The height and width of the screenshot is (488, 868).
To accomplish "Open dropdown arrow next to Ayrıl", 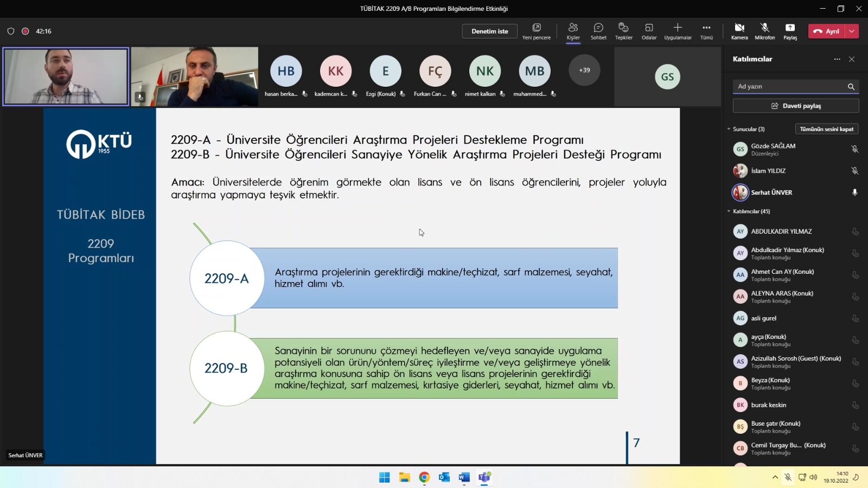I will coord(852,31).
